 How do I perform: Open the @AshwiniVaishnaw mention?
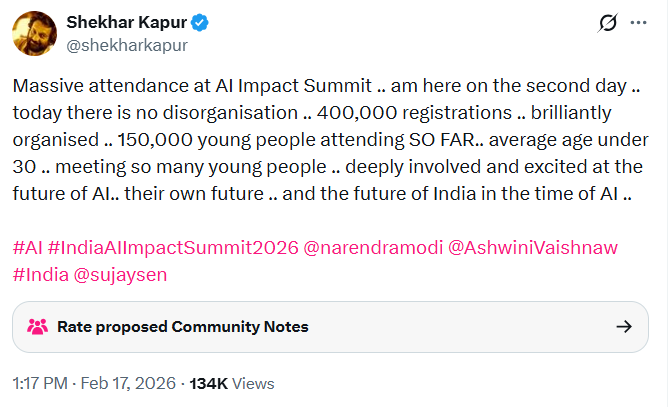click(x=534, y=247)
